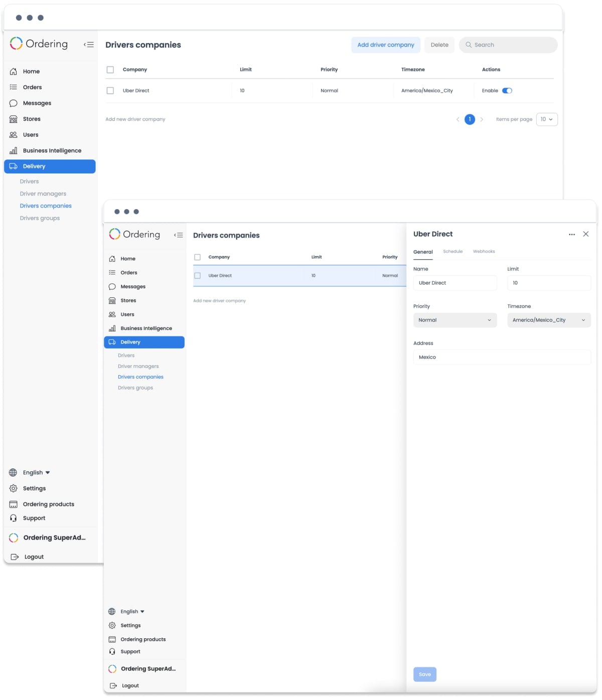Open the Orders list icon in the back window
The height and width of the screenshot is (700, 602).
tap(14, 87)
